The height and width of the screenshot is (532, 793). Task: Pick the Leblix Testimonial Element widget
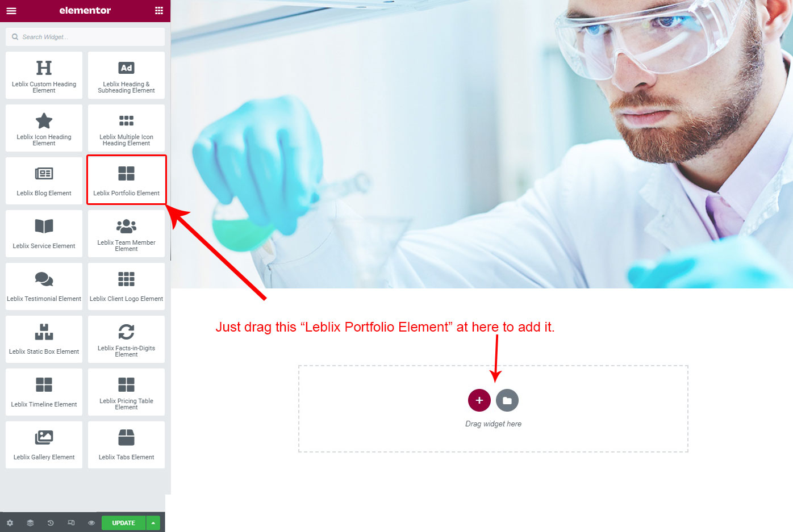pos(44,286)
